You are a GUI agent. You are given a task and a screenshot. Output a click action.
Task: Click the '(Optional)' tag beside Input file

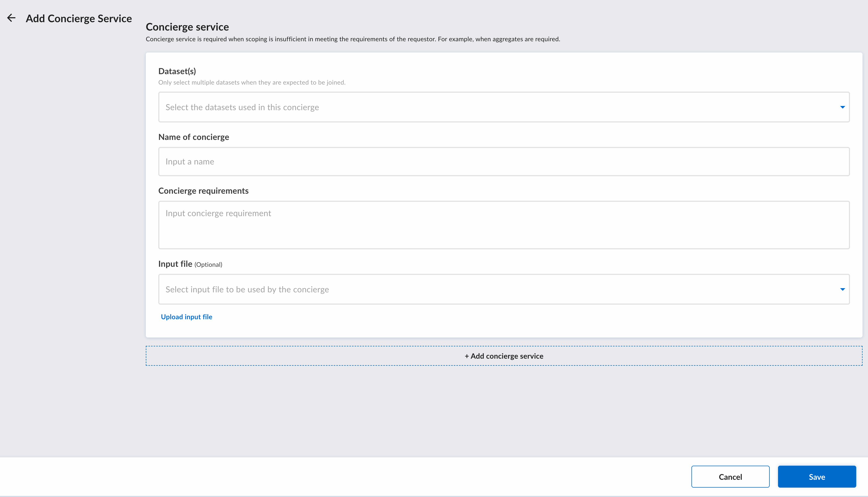(208, 264)
